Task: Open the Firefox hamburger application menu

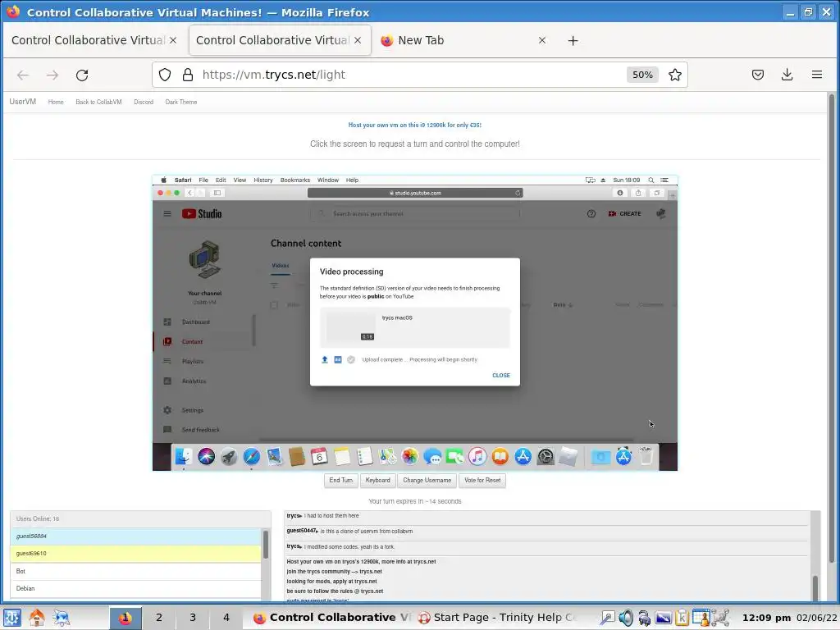Action: [x=817, y=75]
